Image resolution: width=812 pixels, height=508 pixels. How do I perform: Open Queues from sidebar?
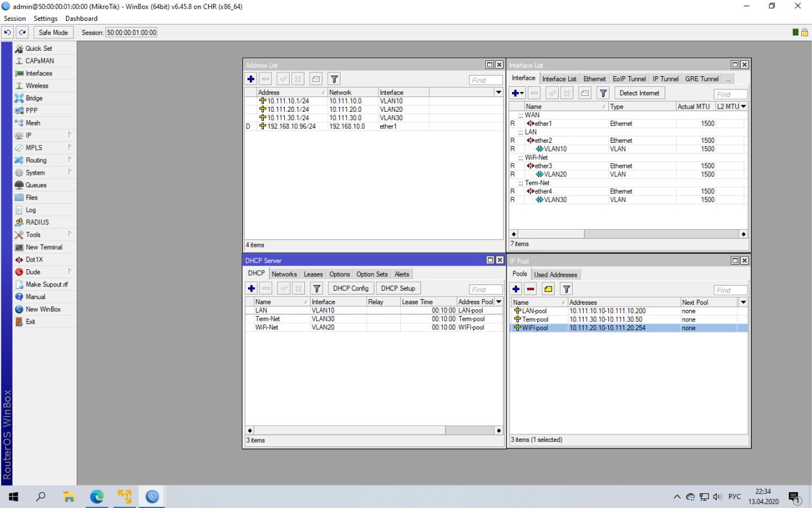[x=36, y=185]
